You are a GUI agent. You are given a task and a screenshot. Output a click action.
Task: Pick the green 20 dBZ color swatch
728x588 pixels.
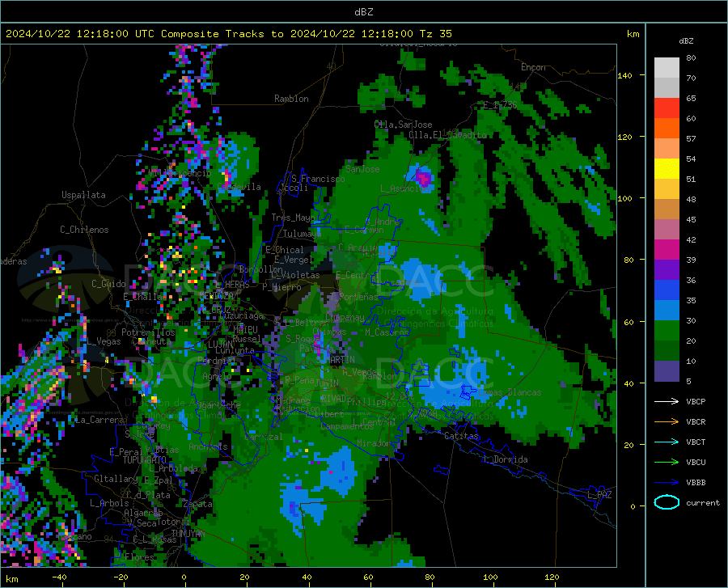(x=667, y=331)
